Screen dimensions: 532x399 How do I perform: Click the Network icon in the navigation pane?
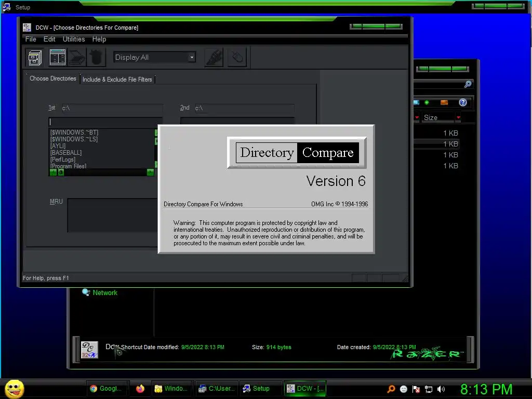pos(86,292)
